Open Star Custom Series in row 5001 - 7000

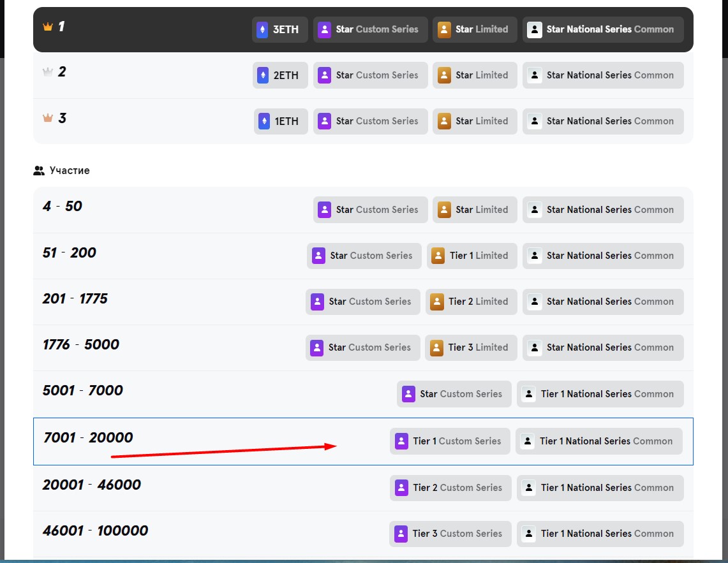pos(454,394)
